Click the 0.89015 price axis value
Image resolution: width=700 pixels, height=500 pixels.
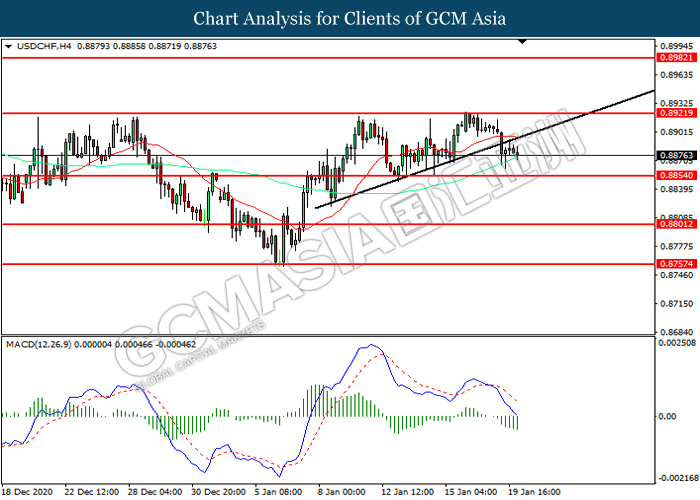(x=677, y=132)
